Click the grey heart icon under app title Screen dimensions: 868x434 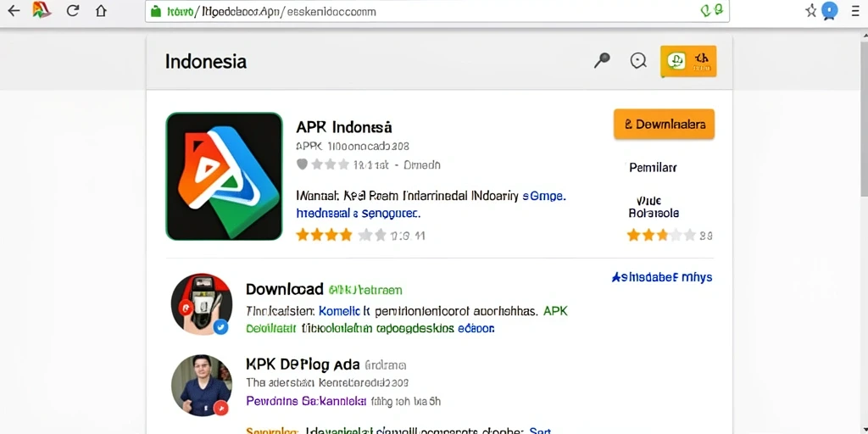click(302, 164)
